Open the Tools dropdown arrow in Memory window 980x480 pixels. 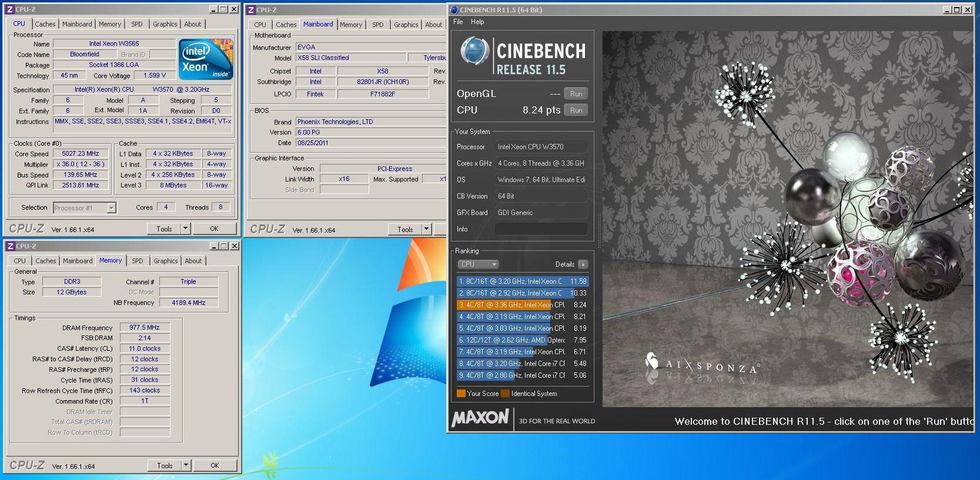(186, 465)
